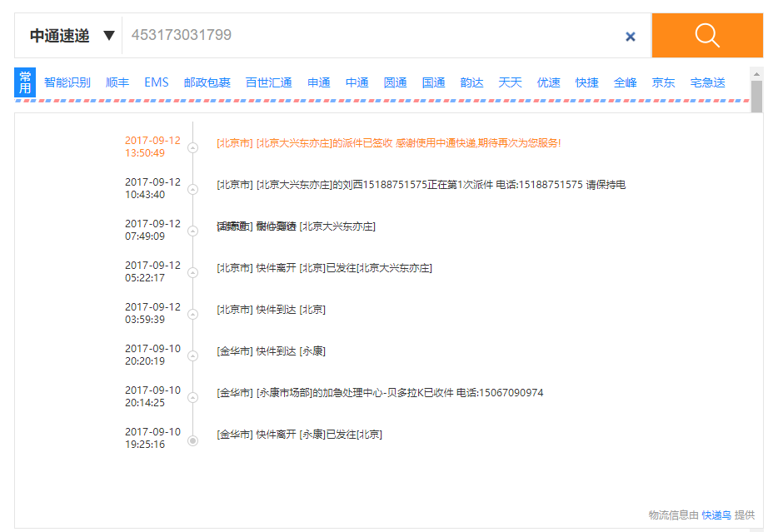Select the 常用 tab
The width and height of the screenshot is (768, 532).
(x=25, y=82)
